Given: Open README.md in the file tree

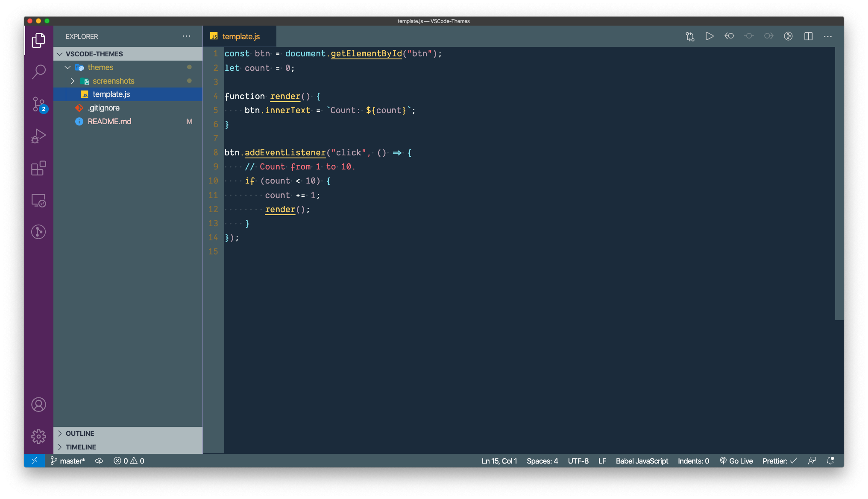Looking at the screenshot, I should pyautogui.click(x=109, y=122).
